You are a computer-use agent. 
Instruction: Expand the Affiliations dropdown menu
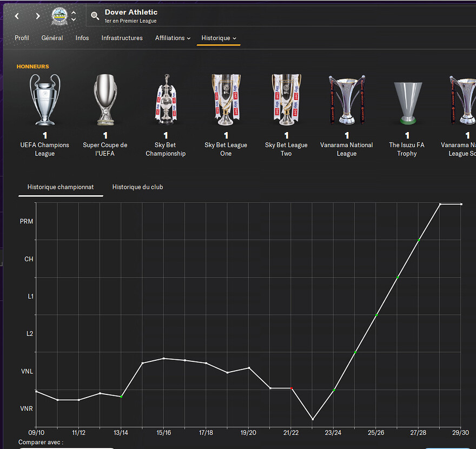pos(173,38)
